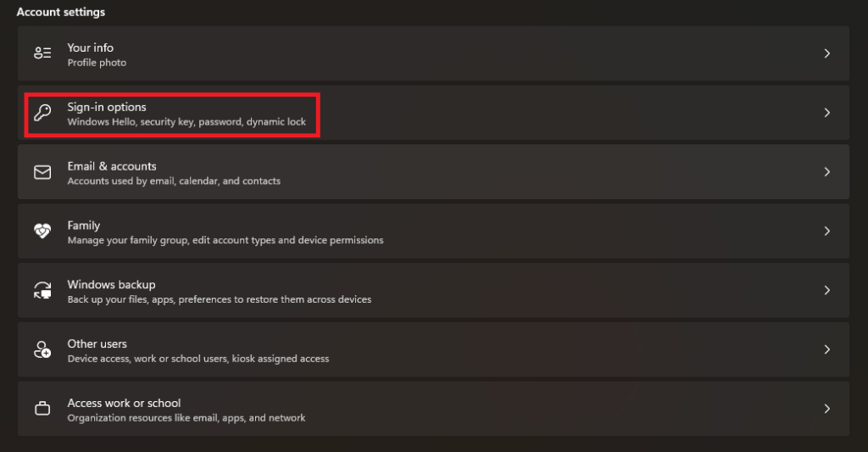Select the Windows backup entry title
Image resolution: width=868 pixels, height=452 pixels.
(111, 285)
